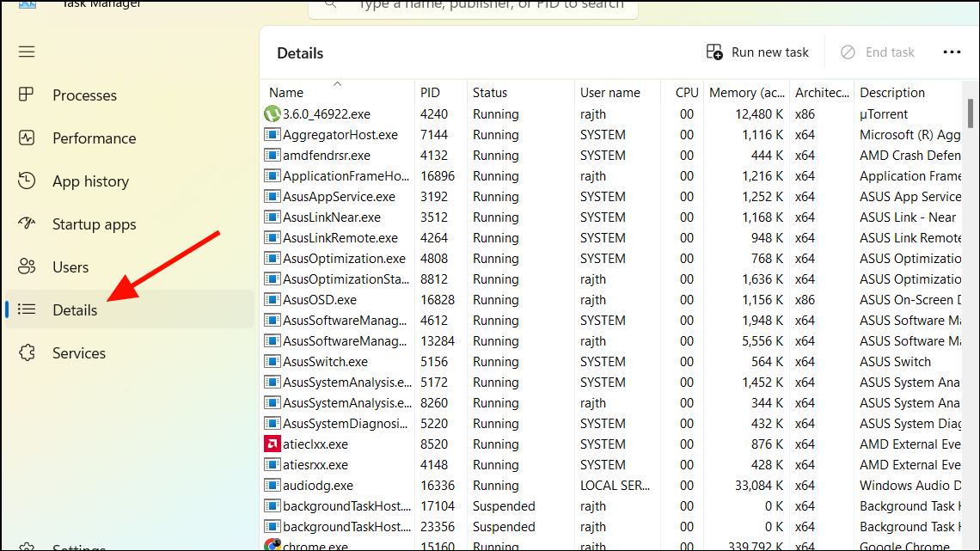This screenshot has width=980, height=551.
Task: Click the Google Chrome process icon
Action: [x=273, y=547]
